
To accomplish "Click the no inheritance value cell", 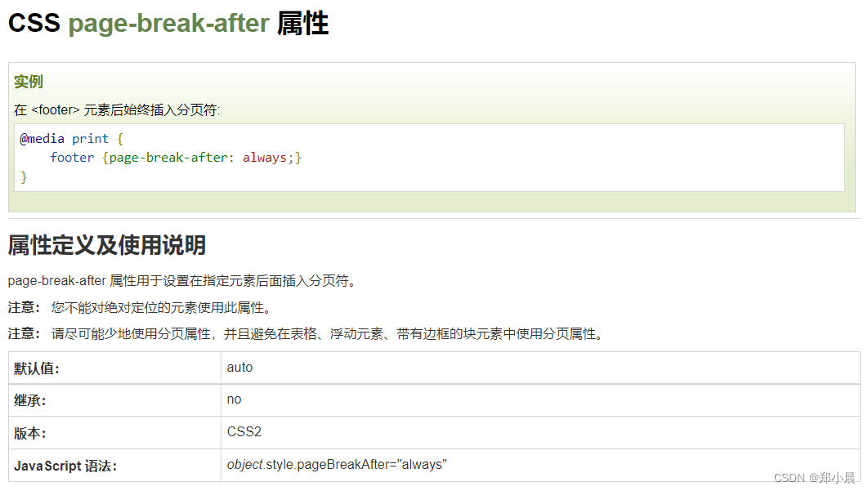I will [233, 399].
